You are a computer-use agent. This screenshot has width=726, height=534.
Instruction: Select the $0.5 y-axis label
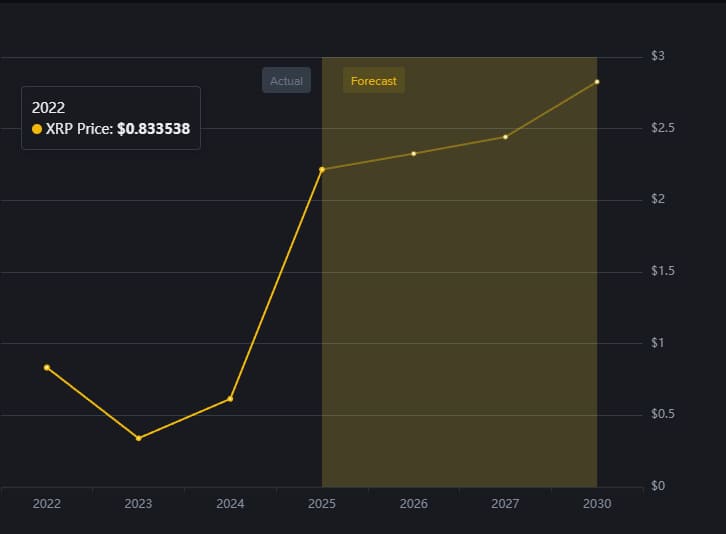pyautogui.click(x=661, y=414)
